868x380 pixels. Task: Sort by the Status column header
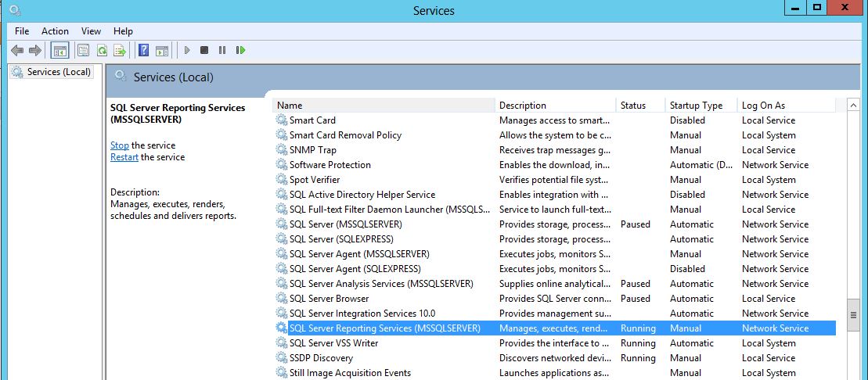640,105
